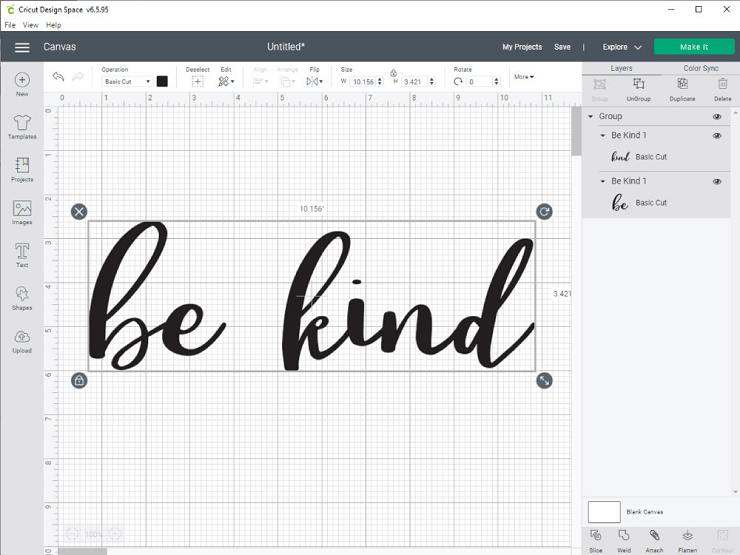Open the Help menu
The image size is (740, 555).
click(53, 25)
